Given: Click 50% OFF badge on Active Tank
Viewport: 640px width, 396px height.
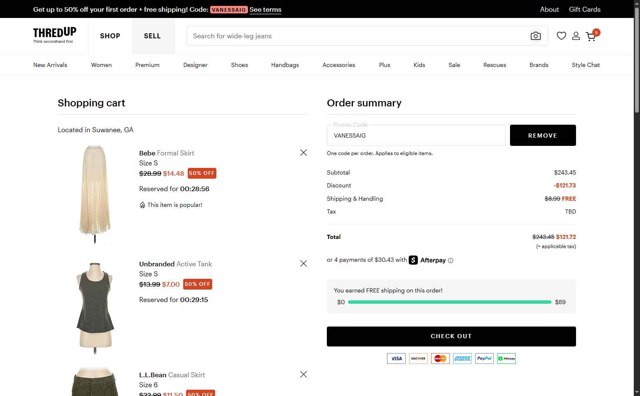Looking at the screenshot, I should [198, 284].
